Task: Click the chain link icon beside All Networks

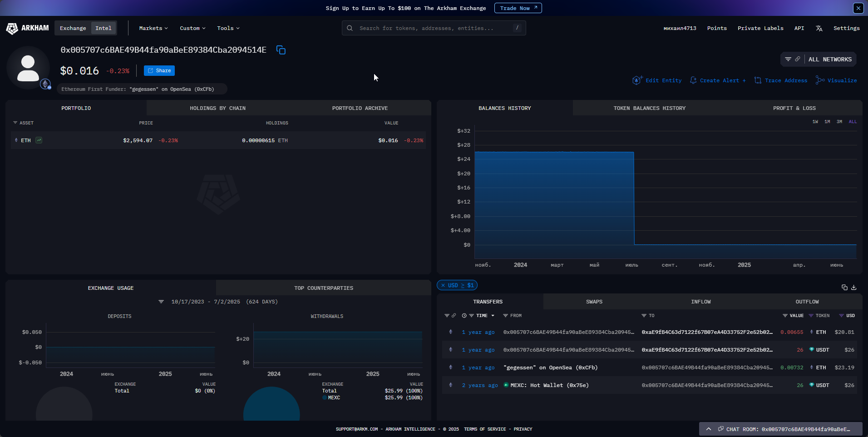Action: tap(798, 59)
